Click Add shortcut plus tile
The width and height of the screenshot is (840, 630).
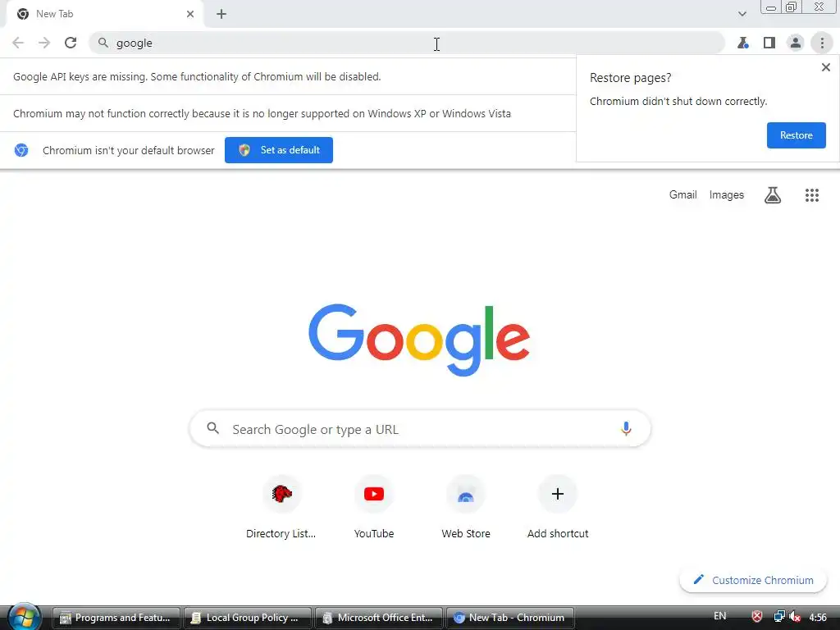click(x=558, y=507)
